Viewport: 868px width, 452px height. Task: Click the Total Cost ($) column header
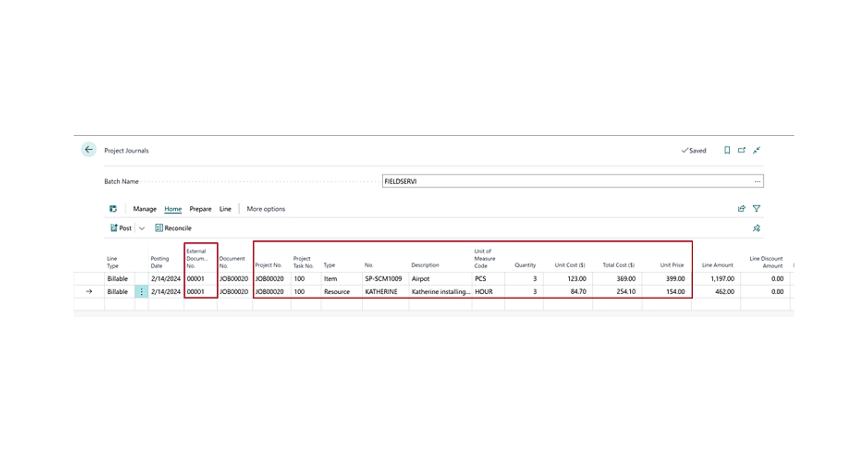[618, 265]
